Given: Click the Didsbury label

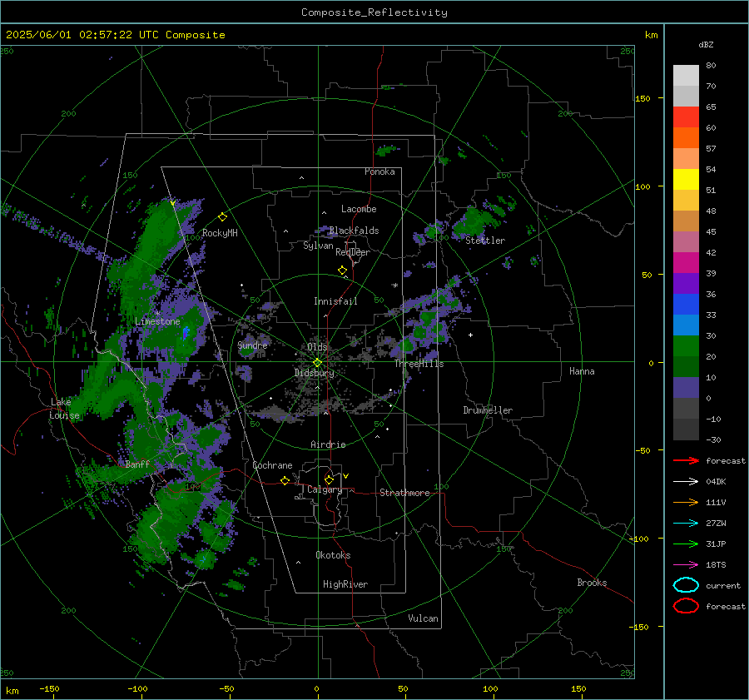Looking at the screenshot, I should (x=314, y=373).
